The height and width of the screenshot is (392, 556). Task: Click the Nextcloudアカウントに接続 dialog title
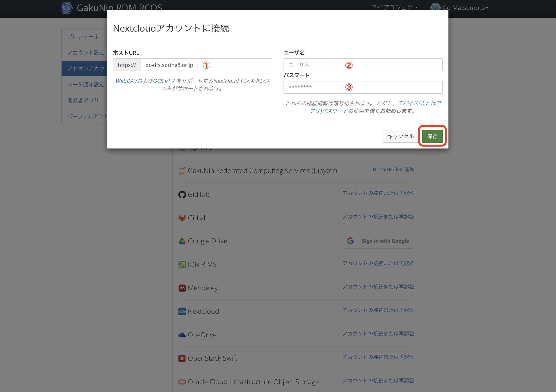[171, 28]
